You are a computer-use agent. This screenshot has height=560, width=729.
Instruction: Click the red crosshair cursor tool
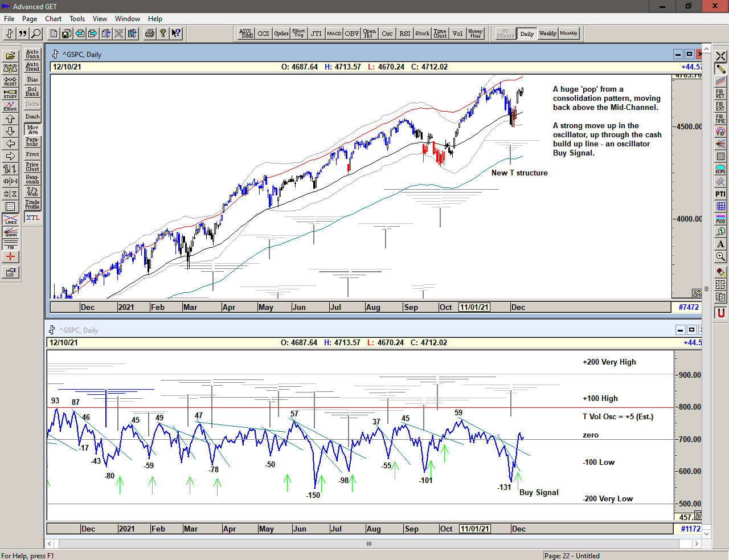tap(10, 257)
